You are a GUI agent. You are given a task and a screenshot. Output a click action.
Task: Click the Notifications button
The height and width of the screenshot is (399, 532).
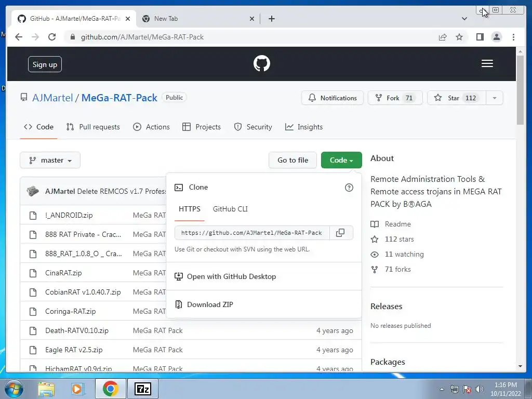[332, 98]
